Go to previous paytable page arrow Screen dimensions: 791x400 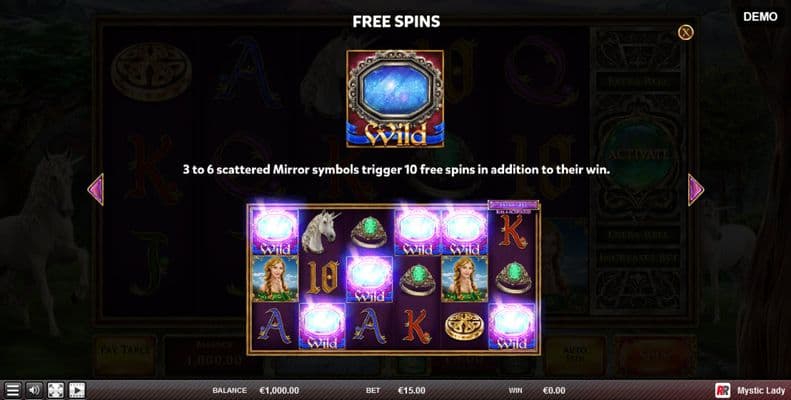point(96,190)
